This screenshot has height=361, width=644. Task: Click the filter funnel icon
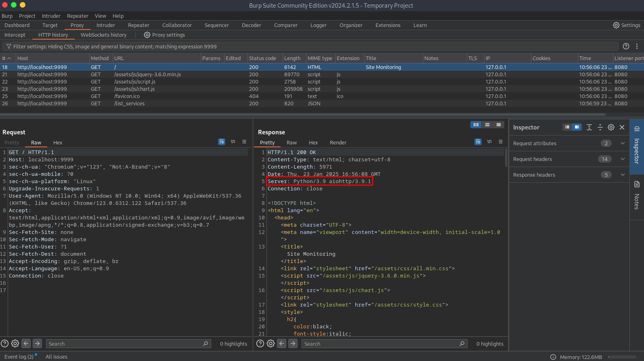[x=8, y=46]
